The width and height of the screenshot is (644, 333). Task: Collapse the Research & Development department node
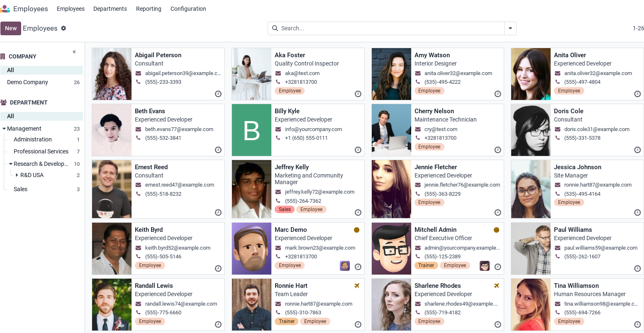click(x=11, y=164)
